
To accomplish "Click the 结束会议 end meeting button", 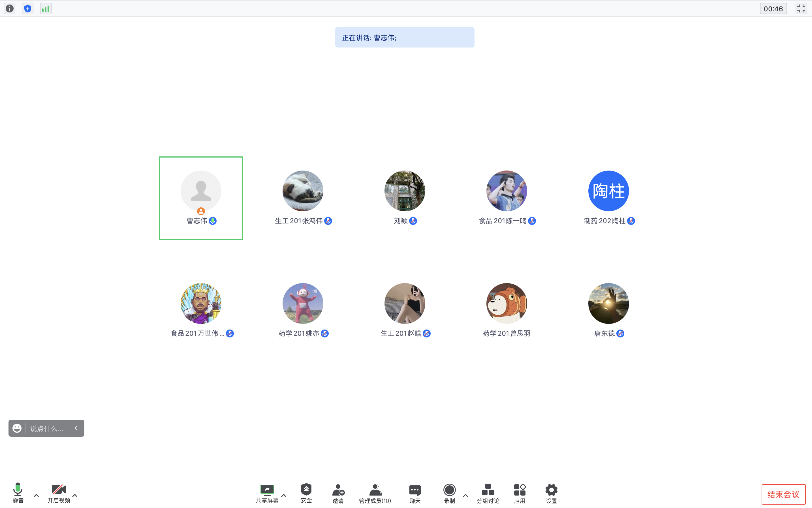I will 783,494.
